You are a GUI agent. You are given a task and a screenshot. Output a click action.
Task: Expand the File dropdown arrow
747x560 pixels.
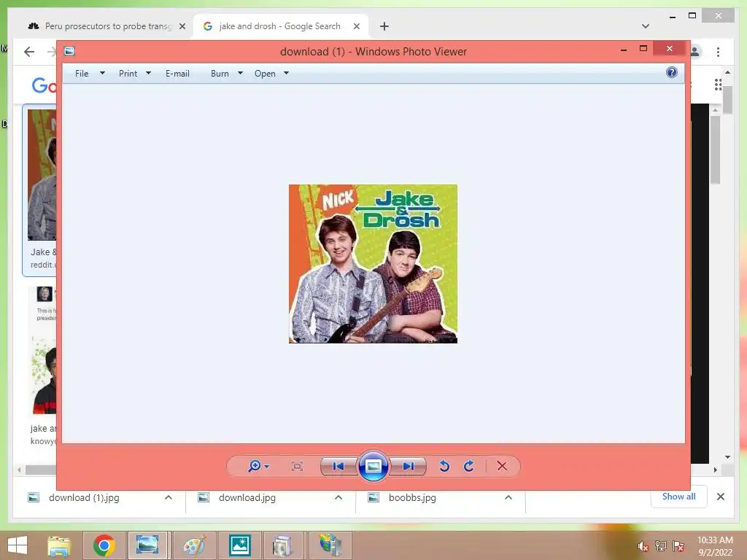102,74
